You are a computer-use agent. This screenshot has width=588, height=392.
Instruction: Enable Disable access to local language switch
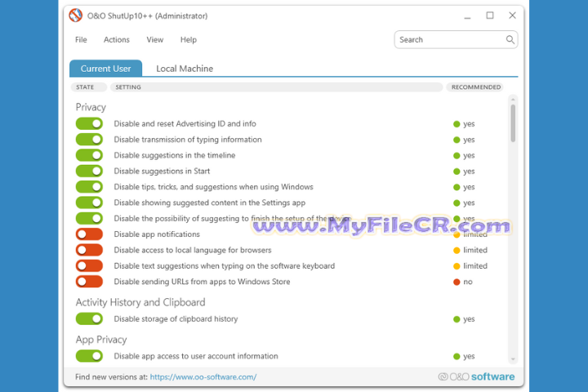point(89,250)
